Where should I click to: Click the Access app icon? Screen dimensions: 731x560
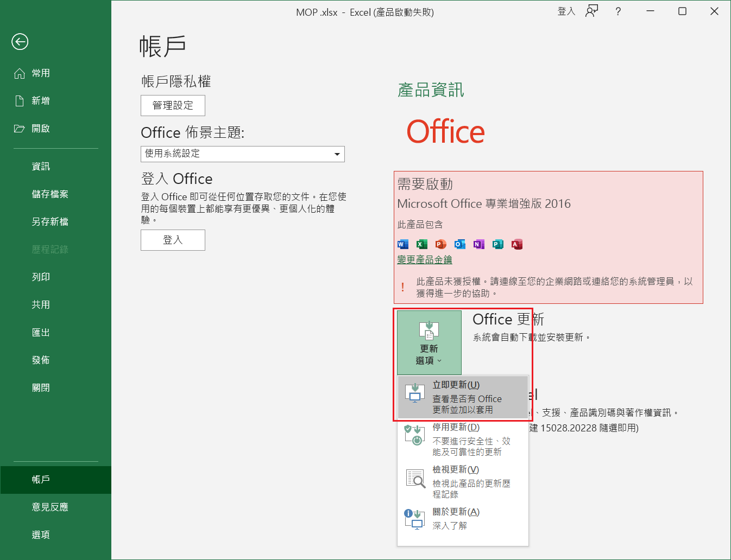coord(517,244)
